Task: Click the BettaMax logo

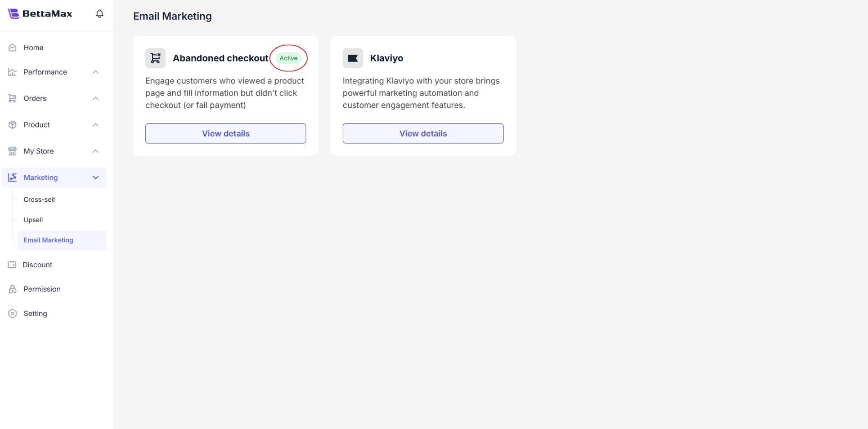Action: tap(40, 14)
